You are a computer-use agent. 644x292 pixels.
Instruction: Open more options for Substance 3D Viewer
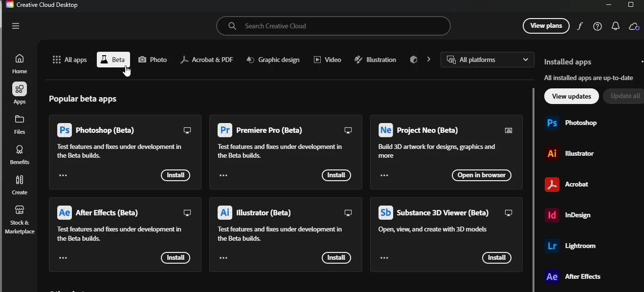coord(384,258)
